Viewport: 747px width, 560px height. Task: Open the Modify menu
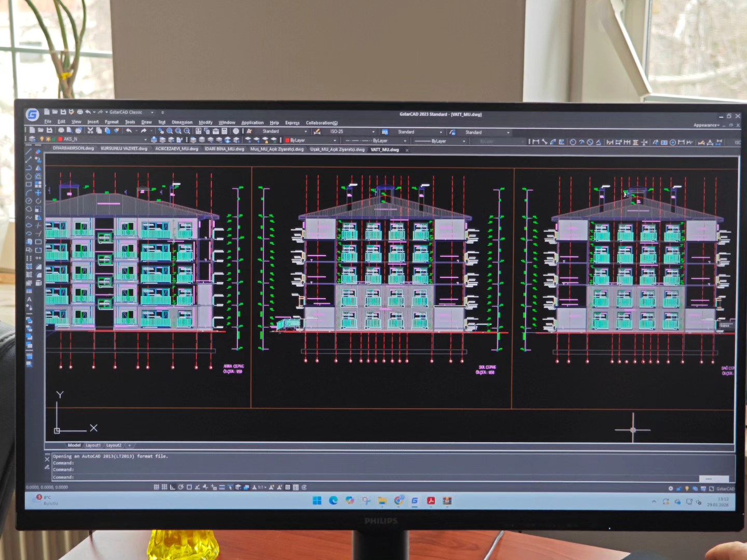pyautogui.click(x=205, y=122)
